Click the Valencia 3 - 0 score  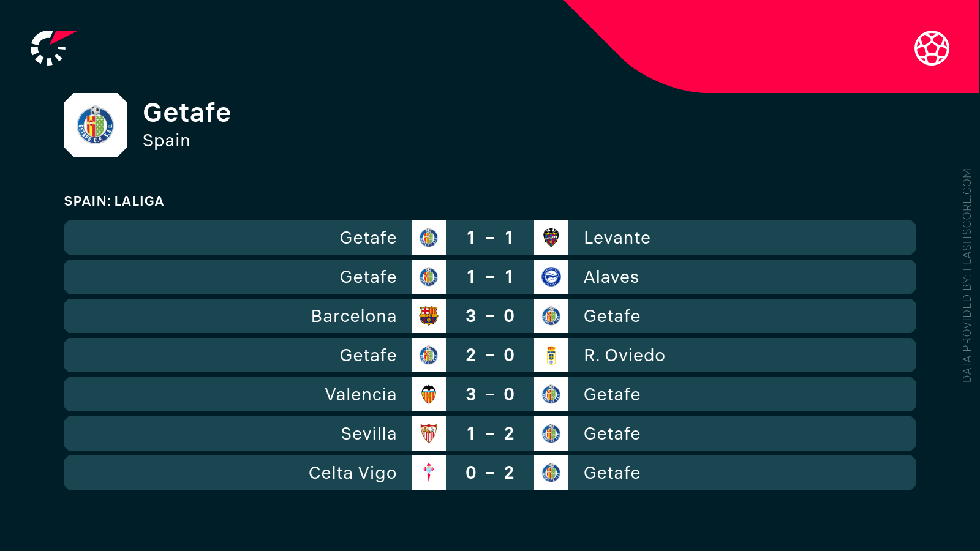(x=490, y=394)
